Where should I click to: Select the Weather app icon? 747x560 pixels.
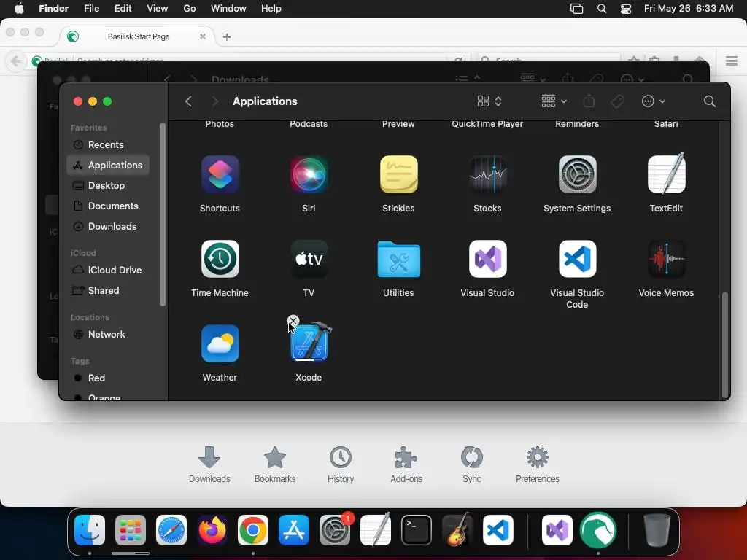pyautogui.click(x=220, y=343)
